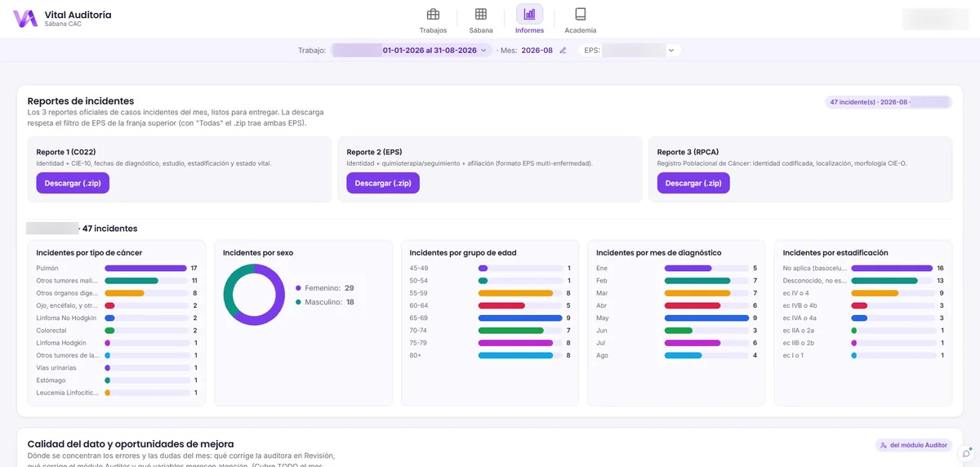Click Calidad del dato y oportunidades heading

pos(131,444)
